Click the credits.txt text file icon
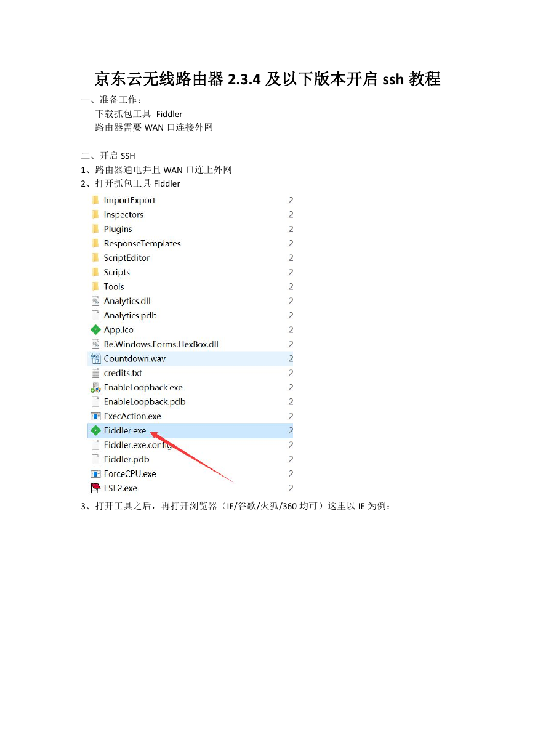Image resolution: width=535 pixels, height=756 pixels. pos(95,373)
